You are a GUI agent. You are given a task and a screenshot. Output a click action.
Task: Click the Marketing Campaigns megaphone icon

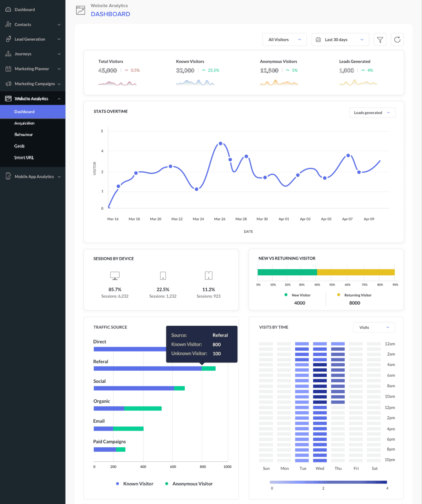8,84
